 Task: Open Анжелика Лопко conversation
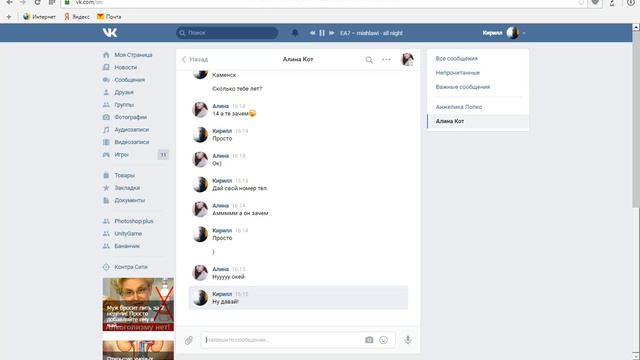click(459, 107)
